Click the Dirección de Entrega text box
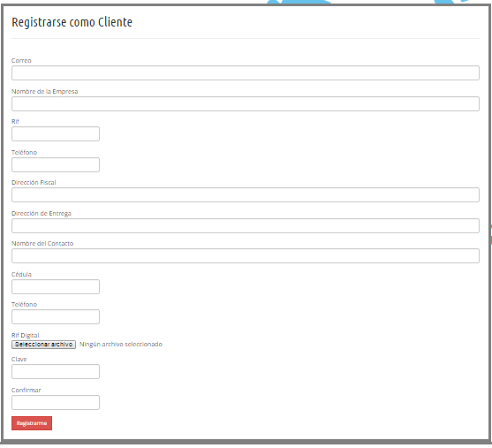This screenshot has height=448, width=492. 246,225
